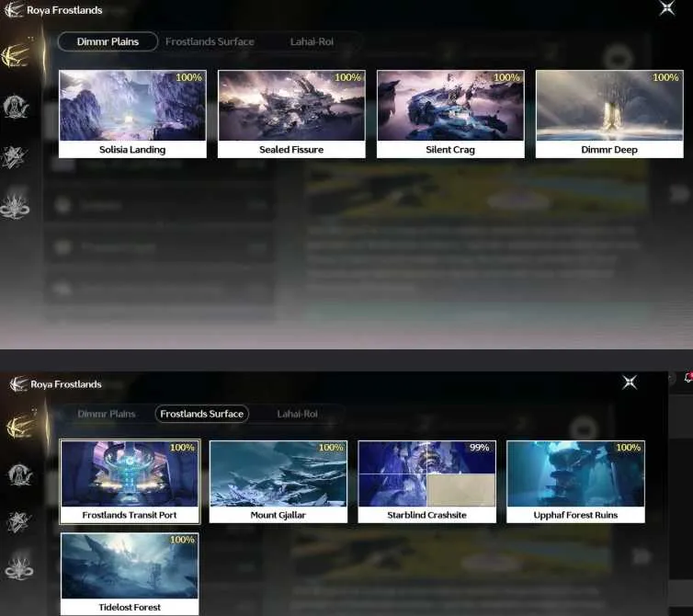Close the bottom Roya Frostlands panel
The image size is (693, 616).
(630, 382)
